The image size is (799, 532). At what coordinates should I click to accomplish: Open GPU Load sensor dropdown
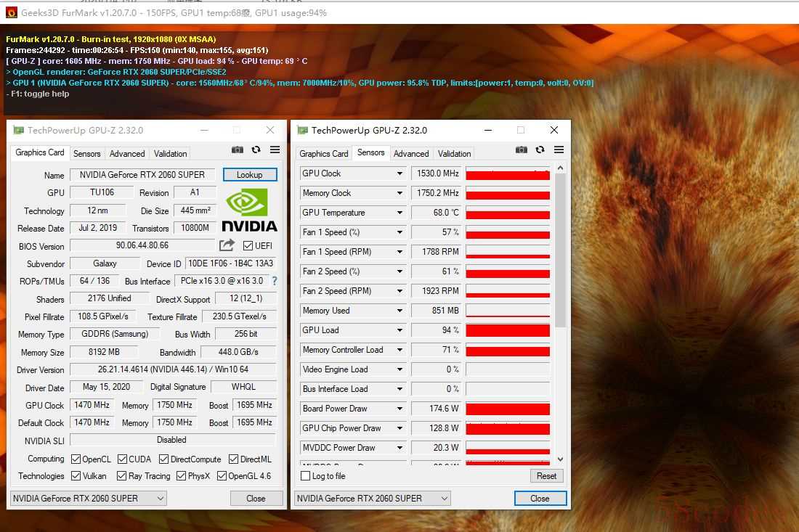click(400, 330)
